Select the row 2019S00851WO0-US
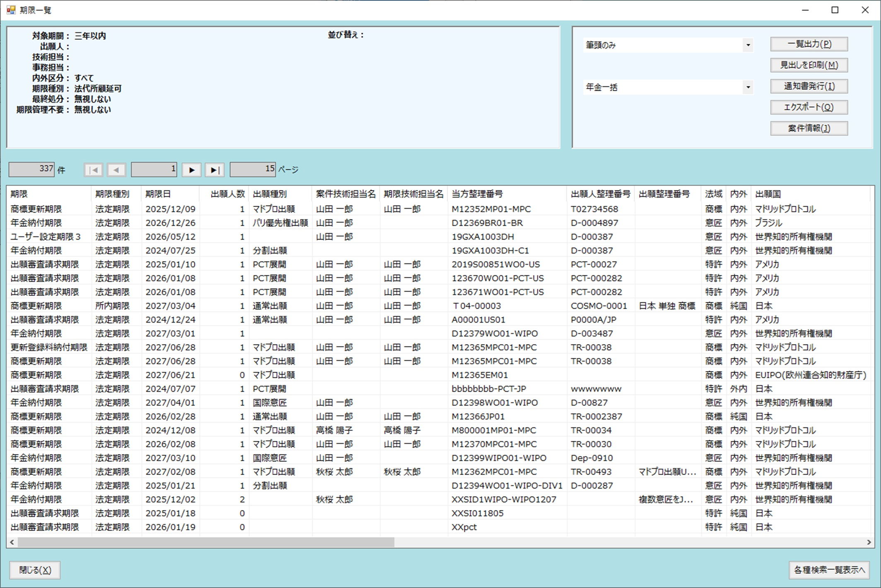This screenshot has height=588, width=881. pos(439,264)
